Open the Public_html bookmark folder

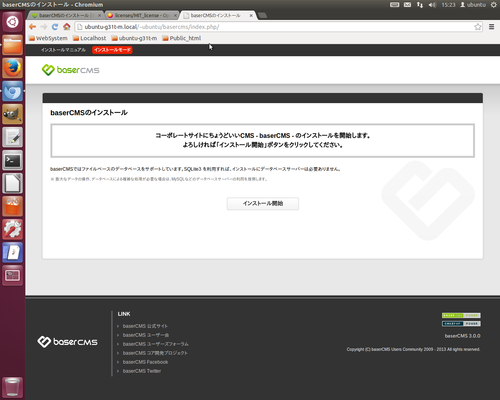(182, 38)
